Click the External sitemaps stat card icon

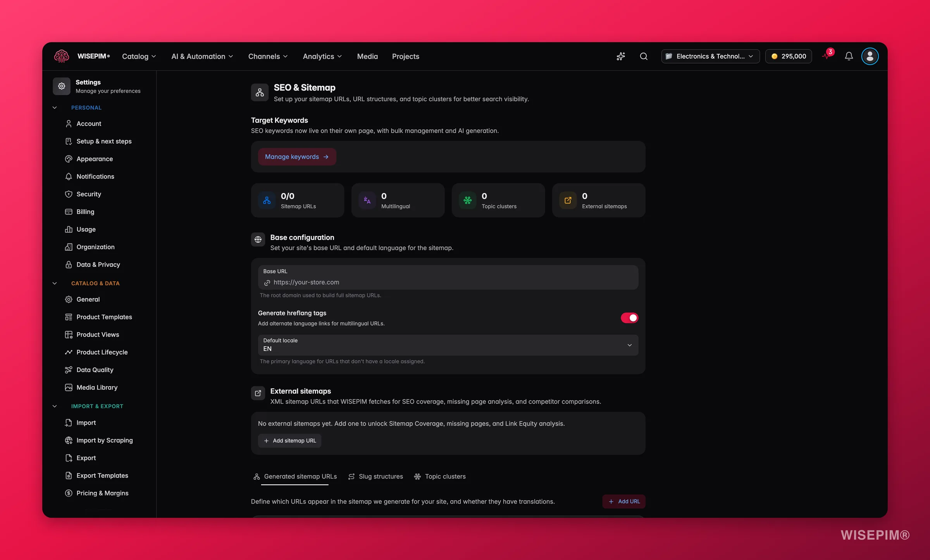point(568,200)
